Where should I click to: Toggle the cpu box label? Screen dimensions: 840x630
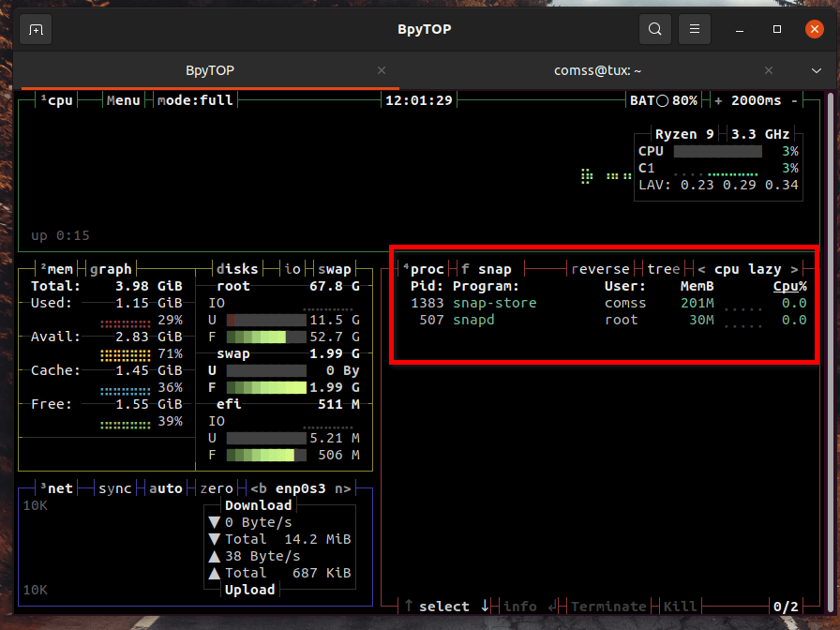pyautogui.click(x=57, y=100)
